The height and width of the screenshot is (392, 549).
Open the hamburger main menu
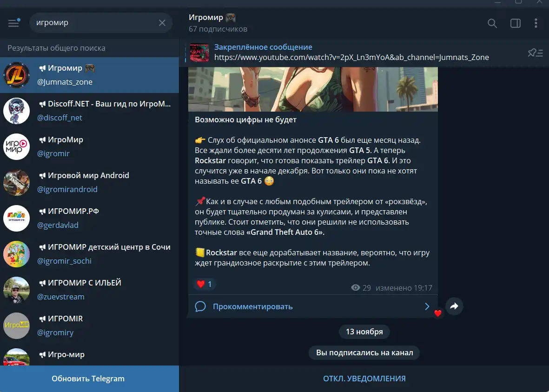13,23
